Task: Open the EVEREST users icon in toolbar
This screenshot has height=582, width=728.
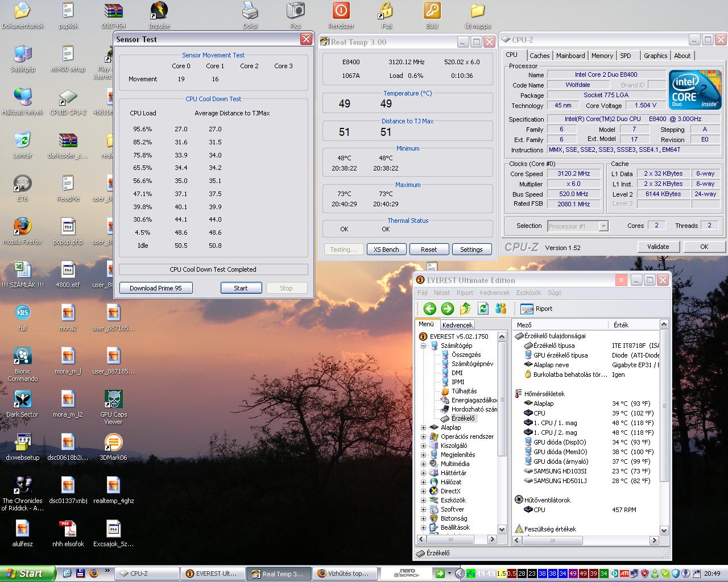Action: pyautogui.click(x=500, y=309)
